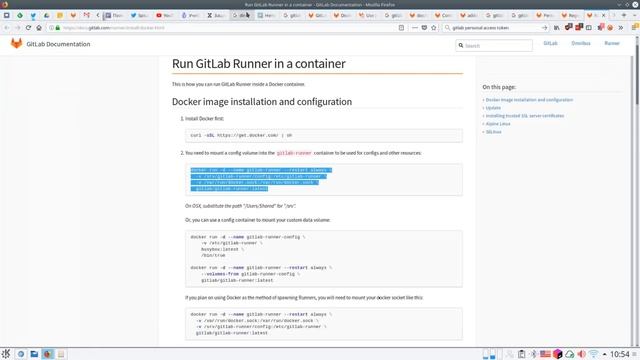
Task: Open the Firefox Library menu
Action: point(557,28)
